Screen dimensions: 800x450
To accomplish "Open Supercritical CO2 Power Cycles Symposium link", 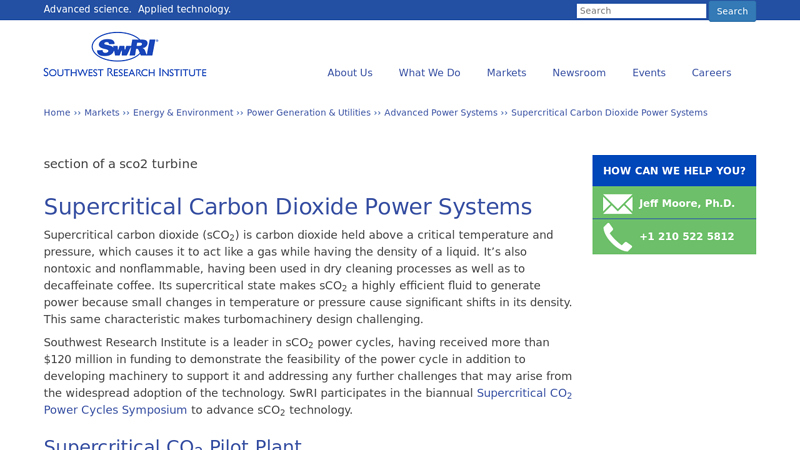I will (308, 401).
